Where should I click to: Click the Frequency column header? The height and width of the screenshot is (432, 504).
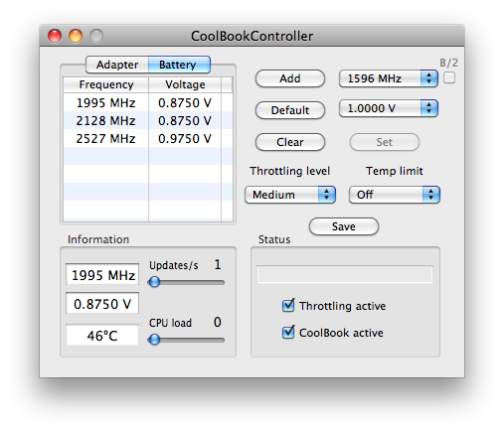tap(106, 84)
